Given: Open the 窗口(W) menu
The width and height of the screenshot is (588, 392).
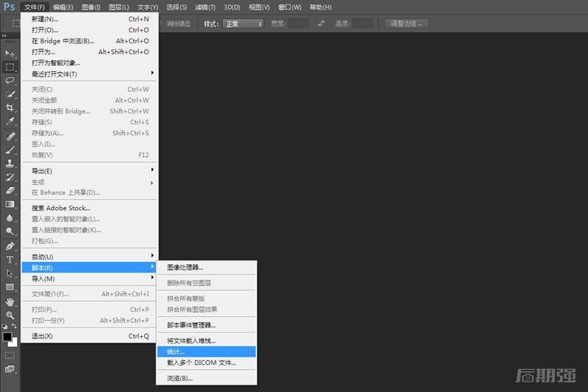Looking at the screenshot, I should tap(290, 7).
